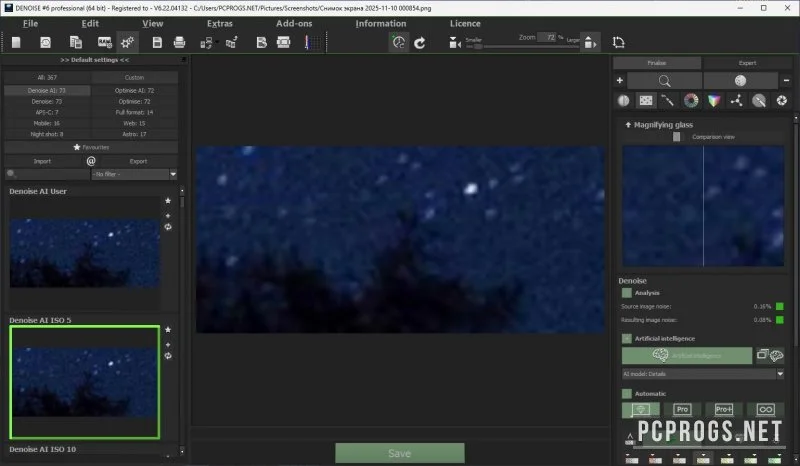Image resolution: width=800 pixels, height=466 pixels.
Task: Select the noise dots tool icon
Action: [x=646, y=101]
